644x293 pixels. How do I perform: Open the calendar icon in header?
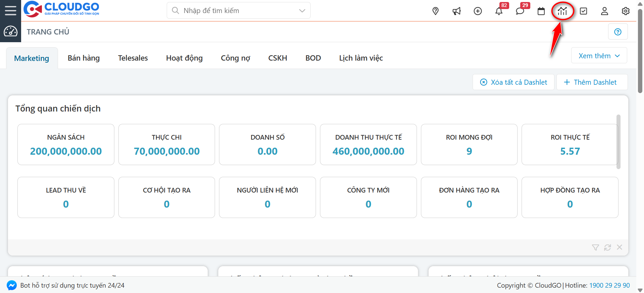(541, 11)
